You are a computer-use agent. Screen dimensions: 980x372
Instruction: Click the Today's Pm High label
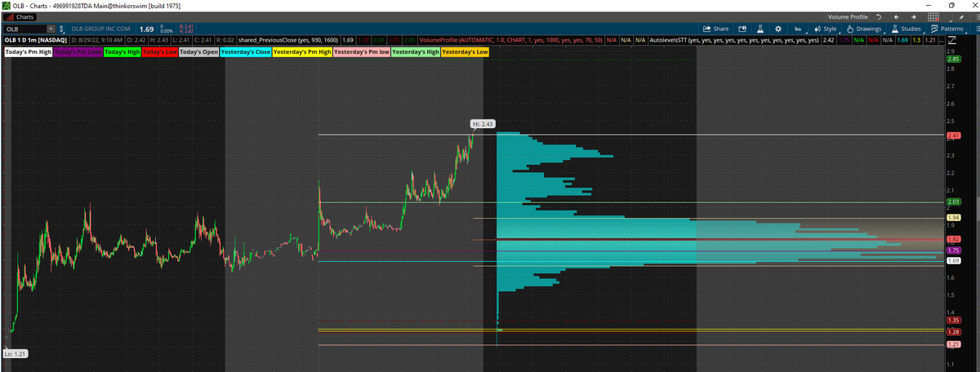tap(29, 51)
